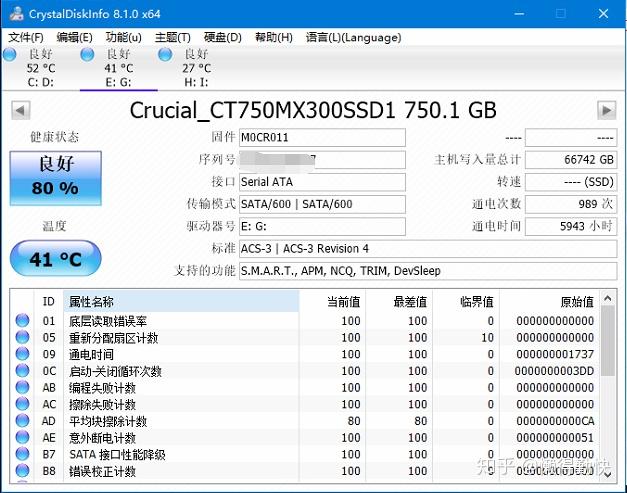Click the 最差值 column header
627x493 pixels.
pyautogui.click(x=399, y=301)
